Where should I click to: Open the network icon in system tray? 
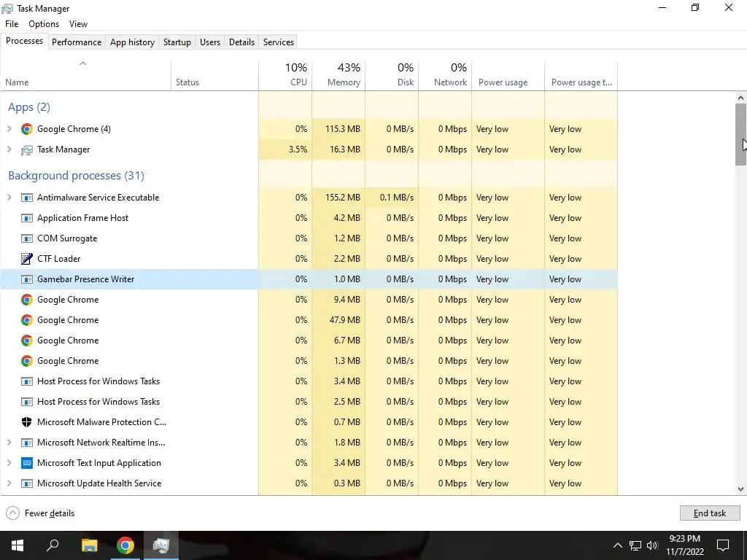pyautogui.click(x=635, y=545)
